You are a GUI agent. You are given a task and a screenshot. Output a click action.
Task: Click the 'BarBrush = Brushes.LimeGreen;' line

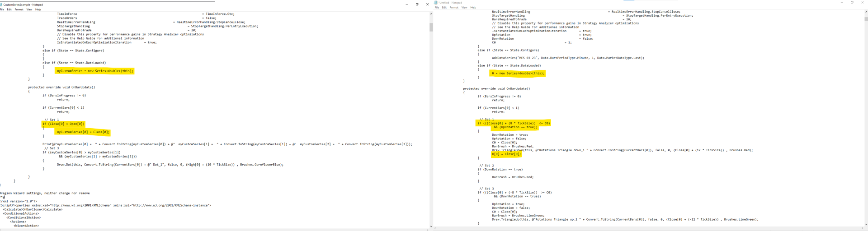pos(518,216)
